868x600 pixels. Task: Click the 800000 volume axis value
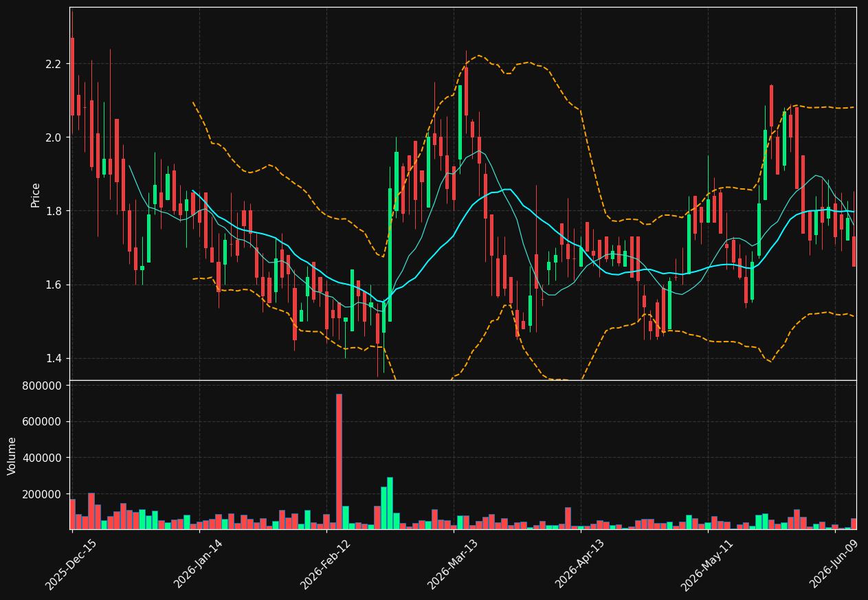[43, 386]
